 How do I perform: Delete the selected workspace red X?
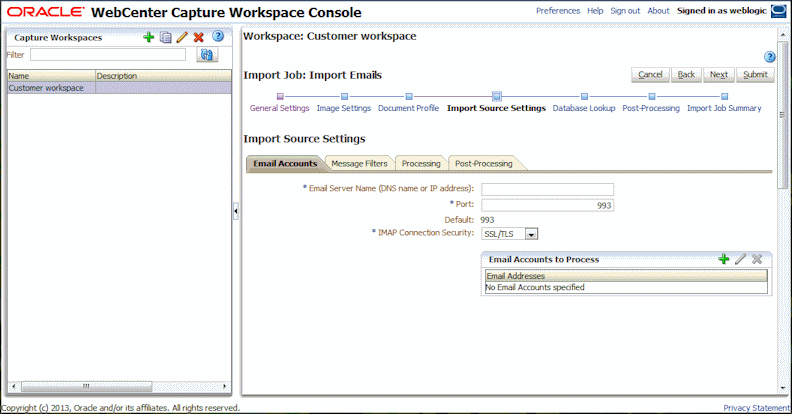click(x=199, y=37)
